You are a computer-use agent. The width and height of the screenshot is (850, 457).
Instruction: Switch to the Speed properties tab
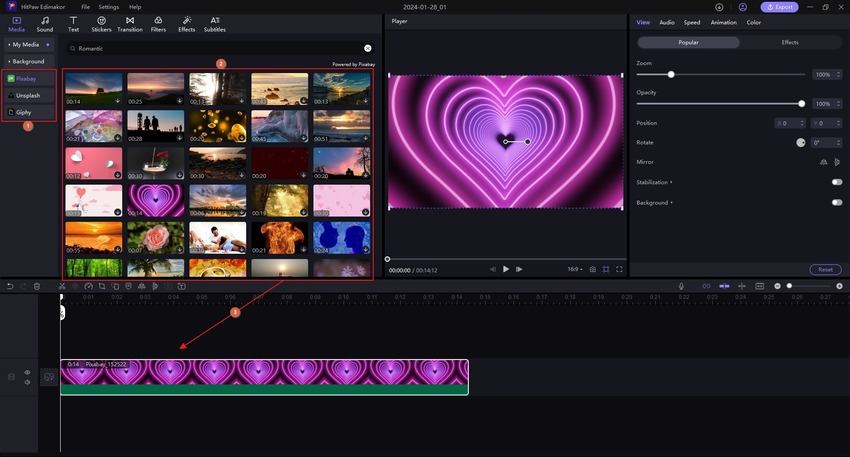click(692, 22)
